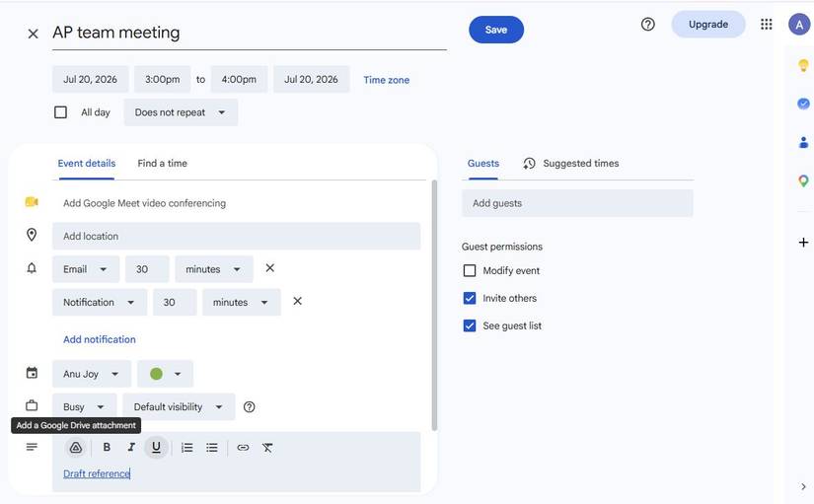Open Google Keep from the side panel
The width and height of the screenshot is (814, 504).
coord(803,65)
